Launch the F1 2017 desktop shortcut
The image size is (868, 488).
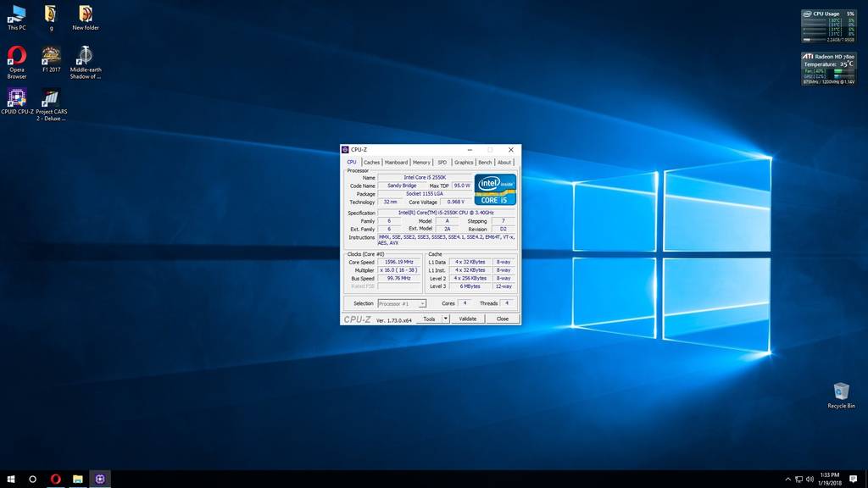tap(51, 57)
